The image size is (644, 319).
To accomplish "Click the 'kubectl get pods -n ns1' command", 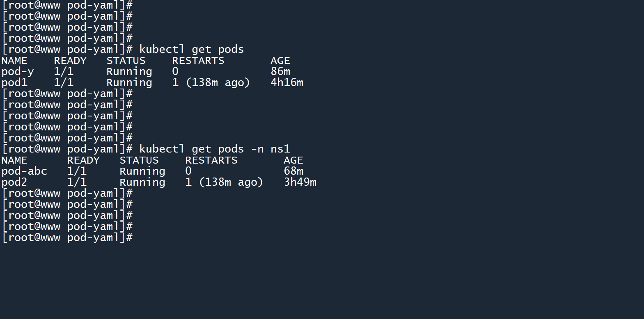I will pyautogui.click(x=214, y=149).
